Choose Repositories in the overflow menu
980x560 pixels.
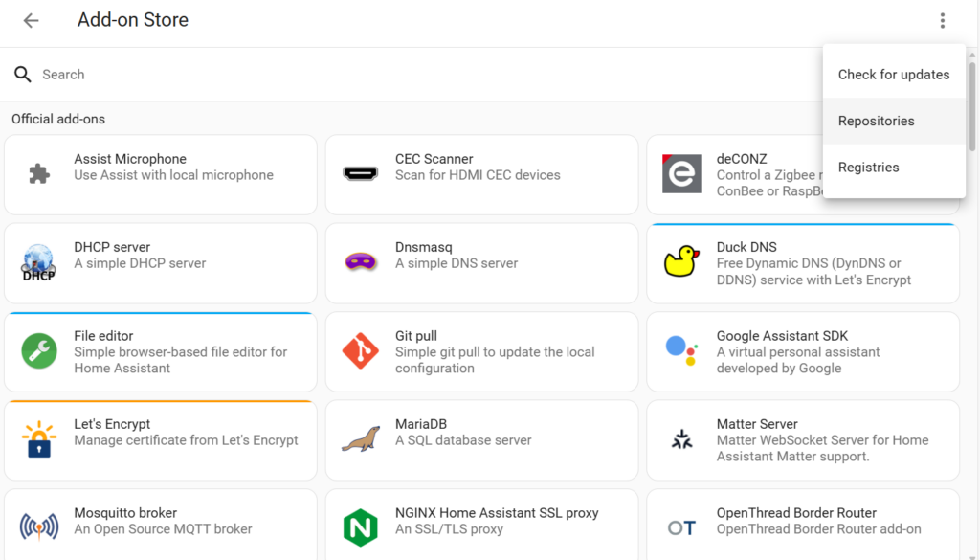pyautogui.click(x=894, y=121)
